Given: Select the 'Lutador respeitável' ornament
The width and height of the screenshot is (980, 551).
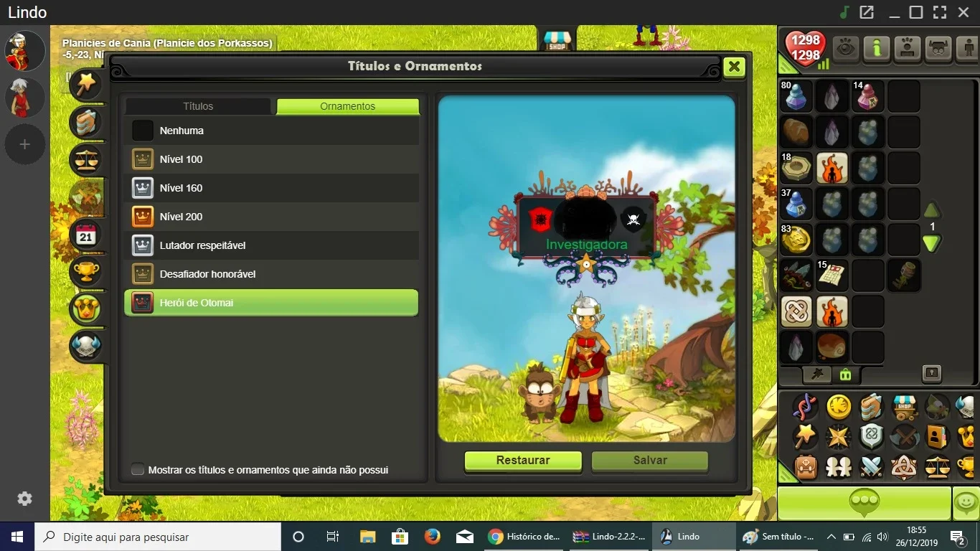Looking at the screenshot, I should tap(271, 245).
